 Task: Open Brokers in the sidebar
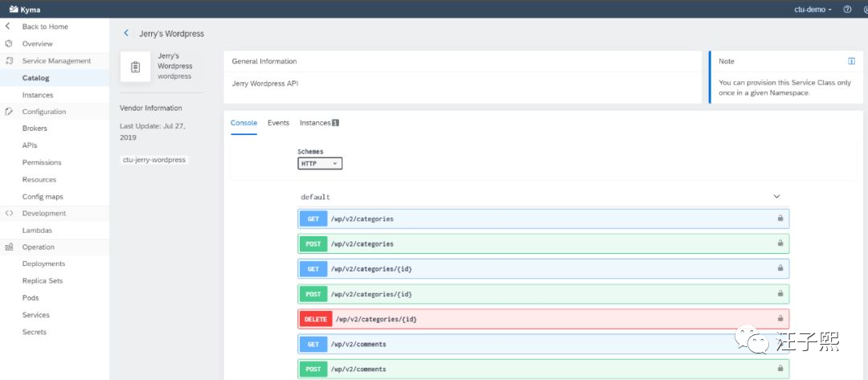coord(35,129)
